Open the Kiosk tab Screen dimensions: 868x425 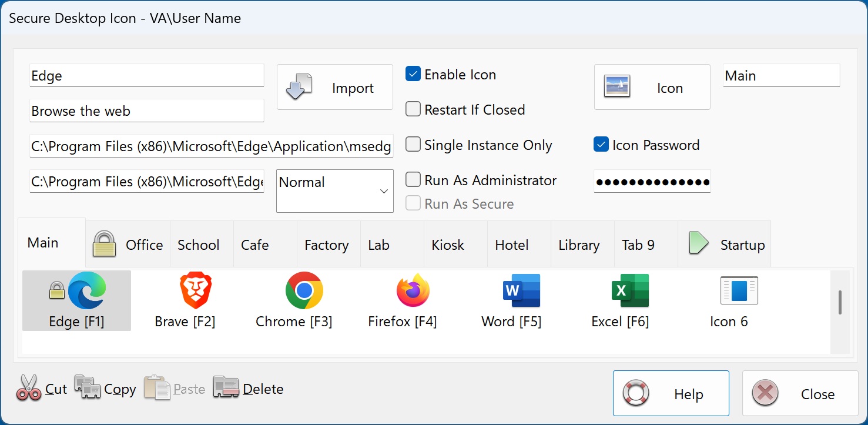point(448,244)
